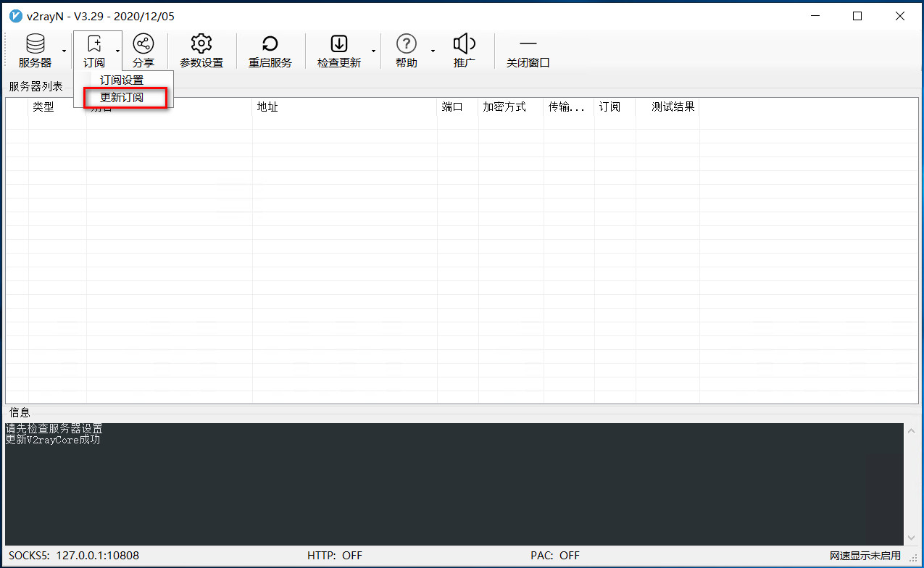Click the Subscription (订阅) bookmark icon
This screenshot has height=568, width=924.
pos(93,44)
